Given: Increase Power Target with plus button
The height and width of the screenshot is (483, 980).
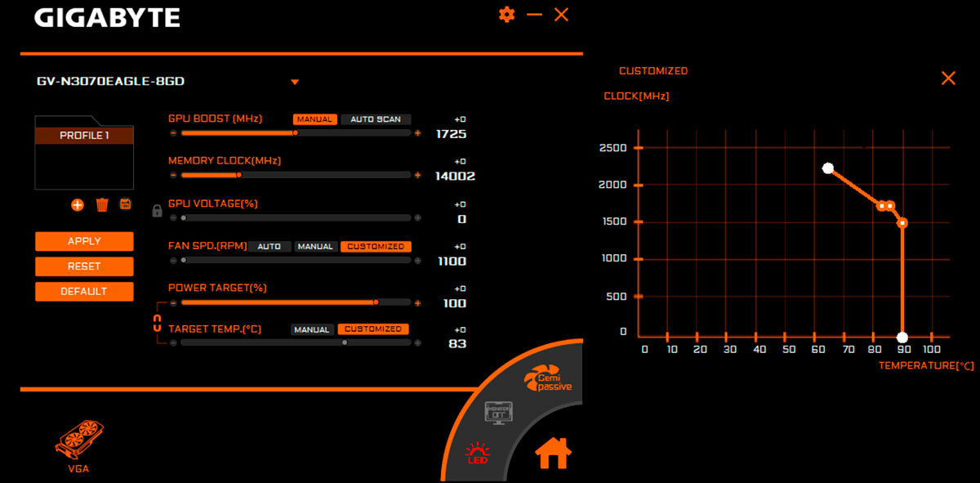Looking at the screenshot, I should [418, 302].
